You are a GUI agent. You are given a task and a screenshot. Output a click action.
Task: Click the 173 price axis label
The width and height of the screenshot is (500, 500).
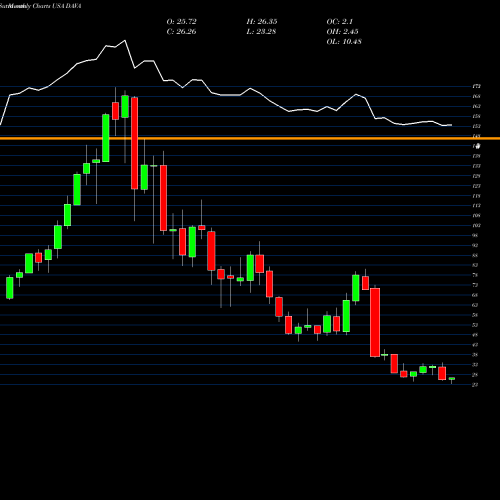(476, 86)
